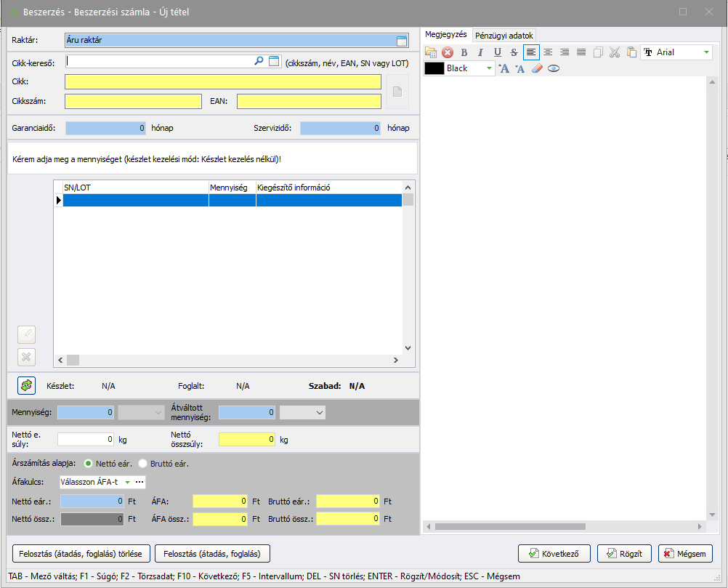Image resolution: width=728 pixels, height=588 pixels.
Task: Click the black text color swatch
Action: click(434, 68)
